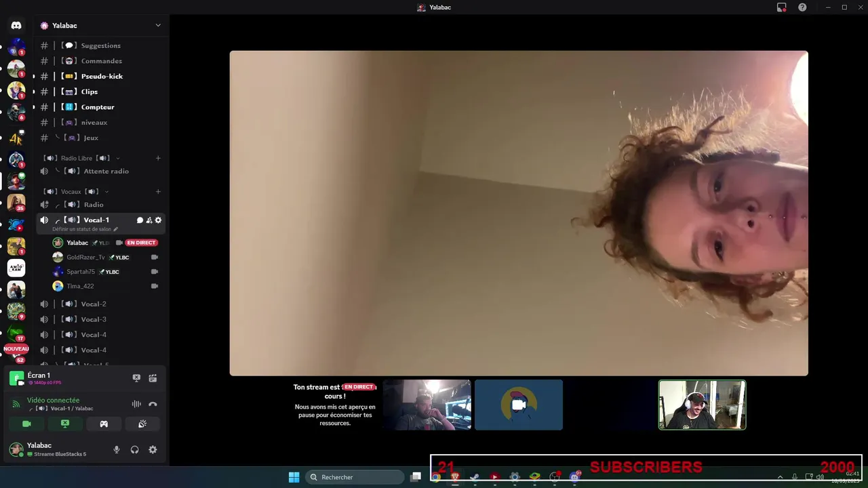Open the soundboard button
The image size is (868, 488).
142,424
